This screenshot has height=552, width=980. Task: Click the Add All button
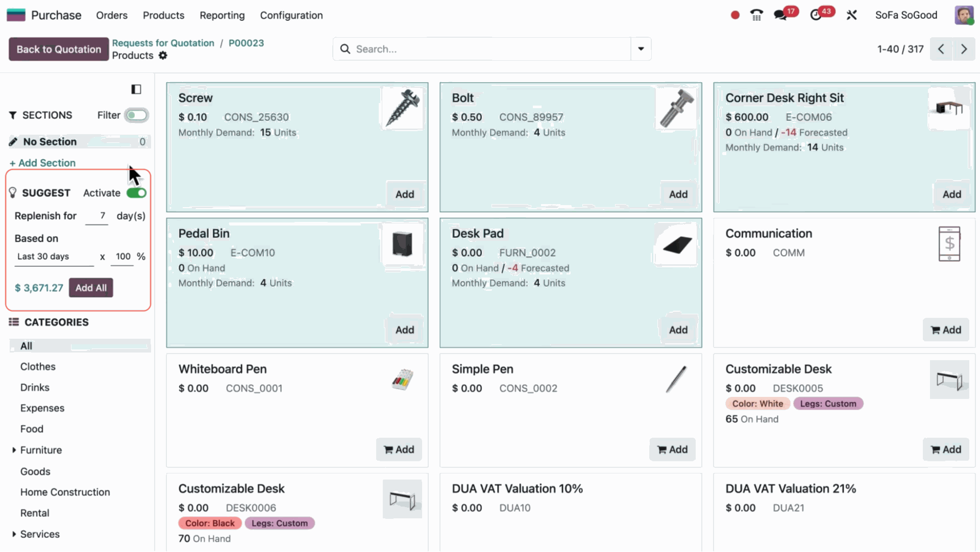[x=91, y=288]
